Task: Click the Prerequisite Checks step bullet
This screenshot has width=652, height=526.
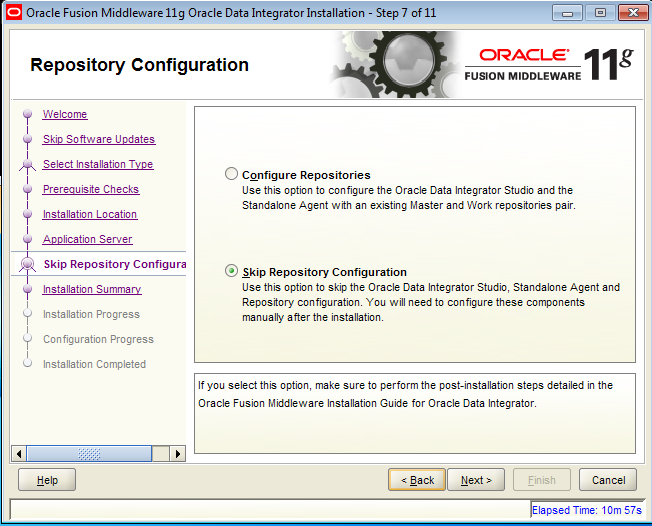Action: click(x=27, y=188)
